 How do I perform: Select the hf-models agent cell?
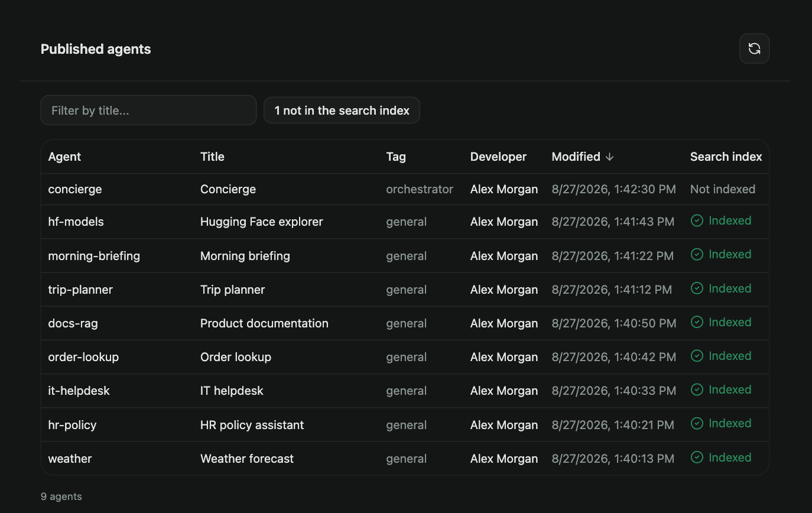point(76,222)
